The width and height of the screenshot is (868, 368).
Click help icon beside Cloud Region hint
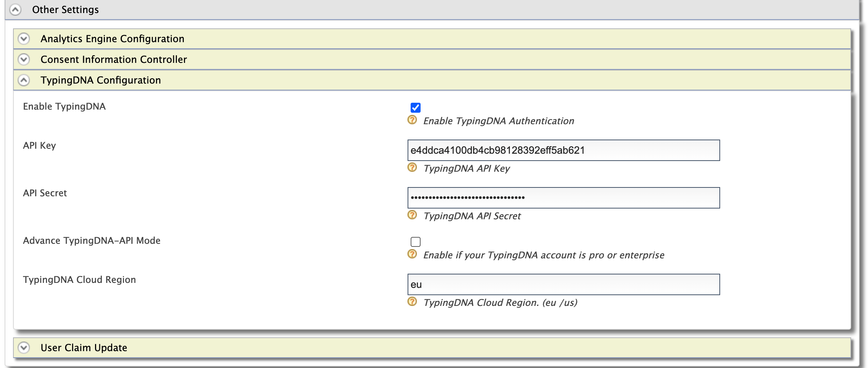(x=412, y=302)
